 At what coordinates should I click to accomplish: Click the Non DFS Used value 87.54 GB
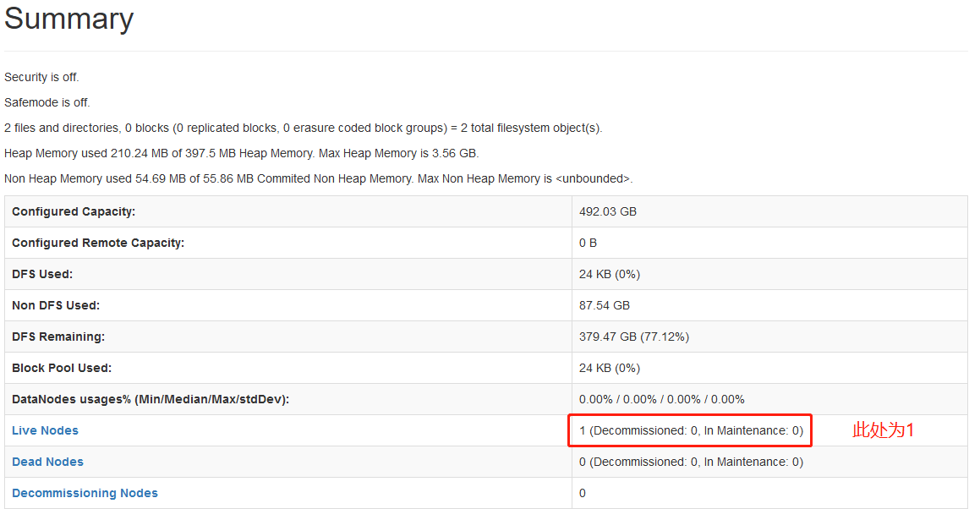pos(605,305)
